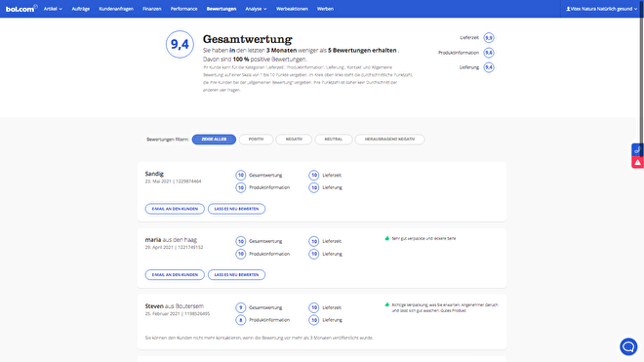Image resolution: width=644 pixels, height=362 pixels.
Task: Click reviewer name Steven aus Boutersem
Action: pos(174,306)
